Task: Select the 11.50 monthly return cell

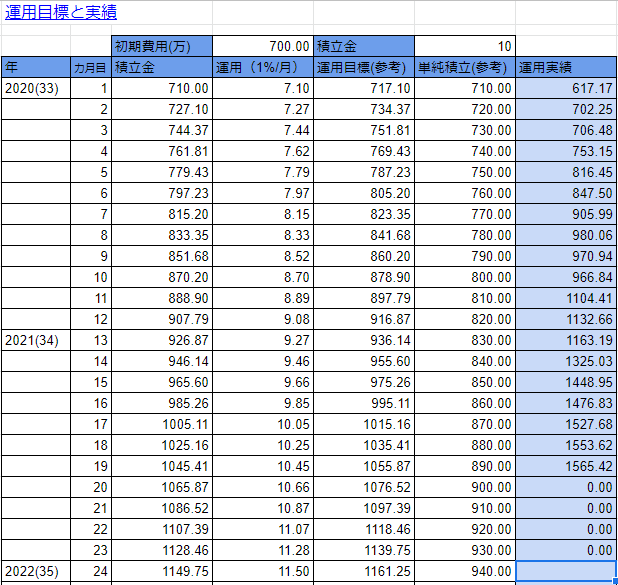Action: click(x=262, y=571)
